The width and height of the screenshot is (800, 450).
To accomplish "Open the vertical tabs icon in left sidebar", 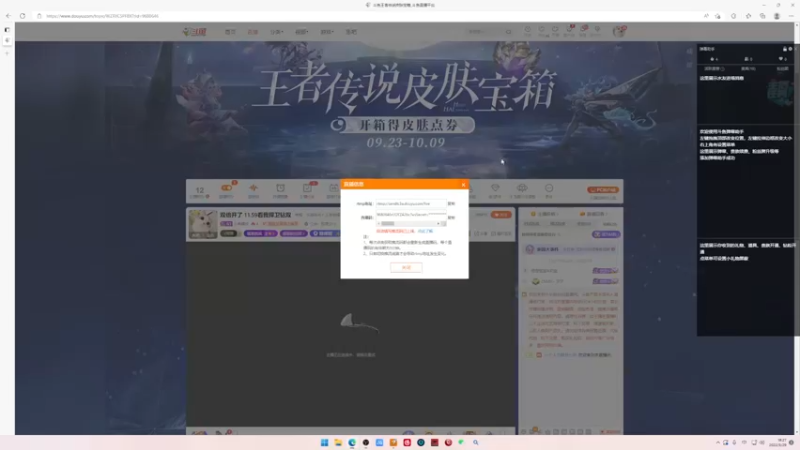I will pos(7,30).
